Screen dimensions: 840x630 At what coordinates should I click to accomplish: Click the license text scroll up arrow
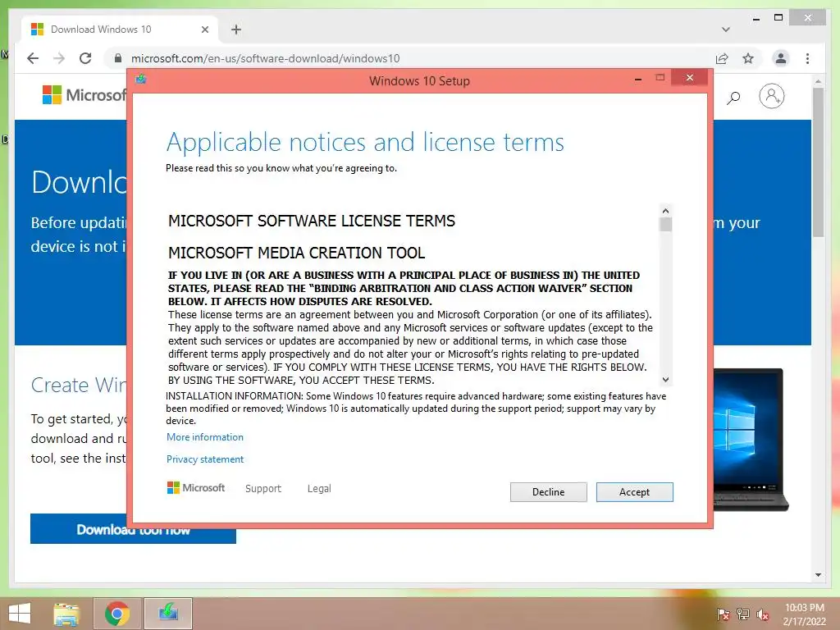point(665,211)
